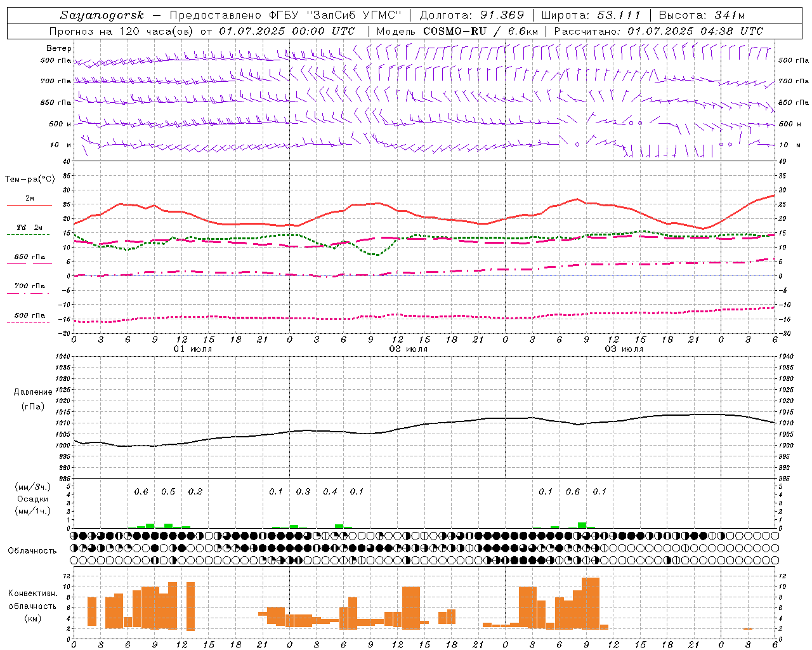The image size is (812, 650).
Task: Click the "01 июля" date label
Action: click(x=193, y=349)
